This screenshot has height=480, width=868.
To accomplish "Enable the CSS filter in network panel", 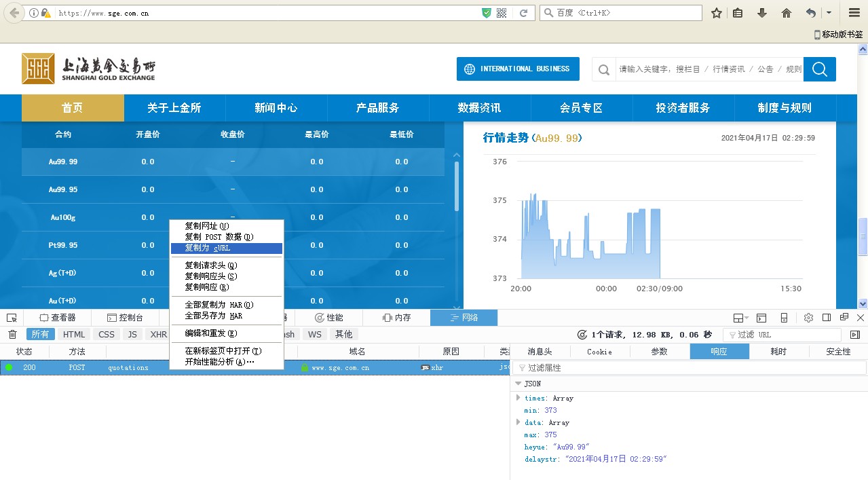I will (x=107, y=334).
